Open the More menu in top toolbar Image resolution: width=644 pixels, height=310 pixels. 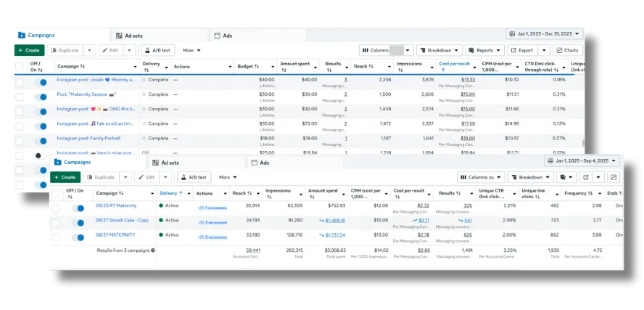[191, 50]
